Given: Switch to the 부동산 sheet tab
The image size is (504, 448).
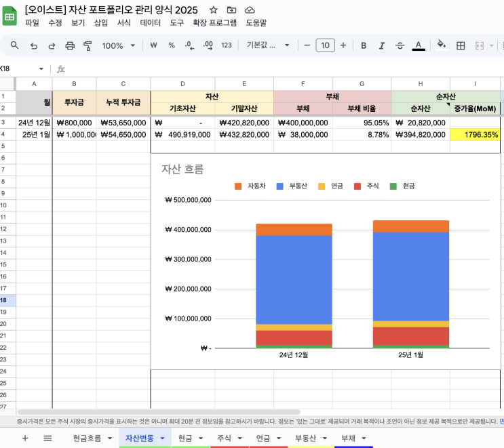Looking at the screenshot, I should click(x=306, y=439).
